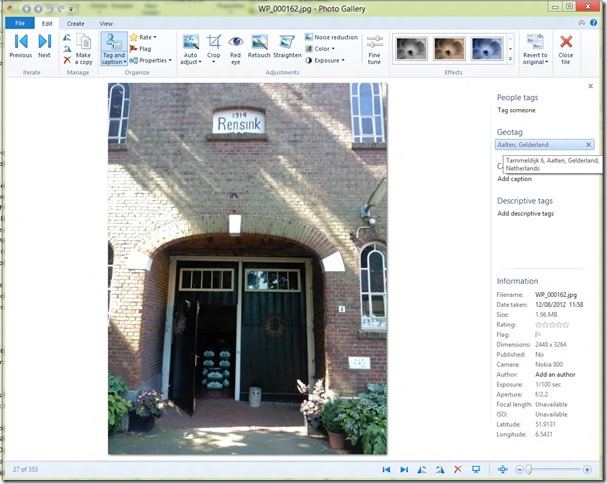The height and width of the screenshot is (484, 607).
Task: Click the Red eye fix tool
Action: [x=235, y=47]
